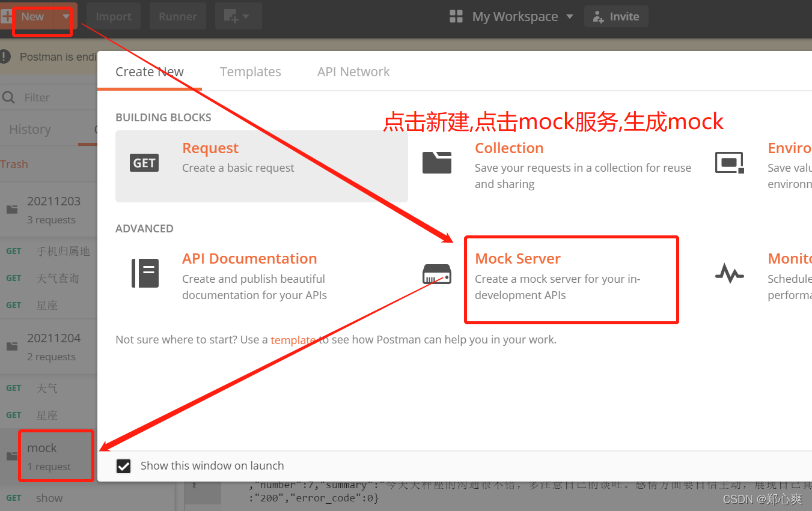812x511 pixels.
Task: Click the Environment icon
Action: (729, 163)
